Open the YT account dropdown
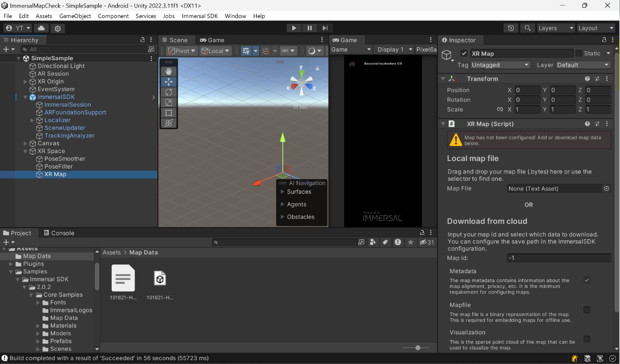Screen dimensions: 620x364 click(18, 28)
